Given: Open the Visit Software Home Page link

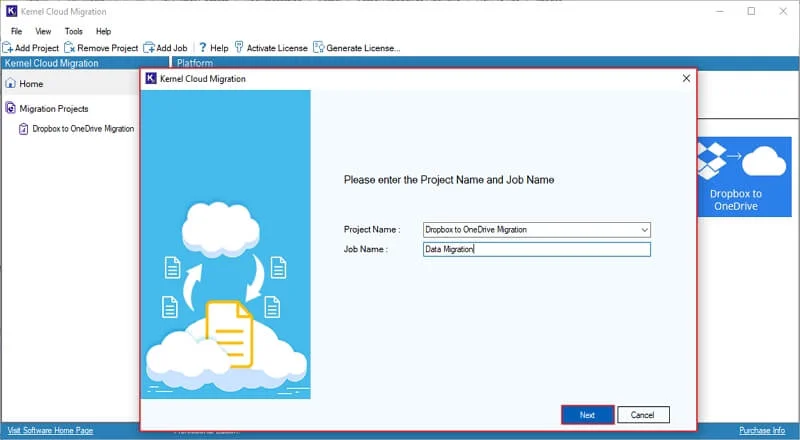Looking at the screenshot, I should 51,430.
